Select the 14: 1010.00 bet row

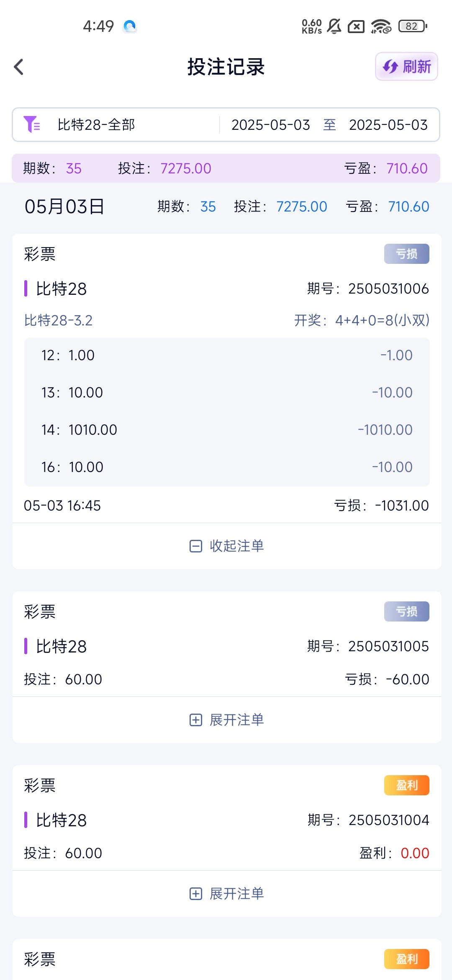tap(226, 430)
